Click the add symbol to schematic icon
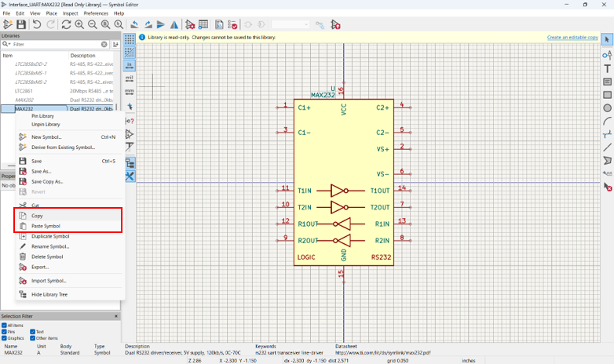 335,24
